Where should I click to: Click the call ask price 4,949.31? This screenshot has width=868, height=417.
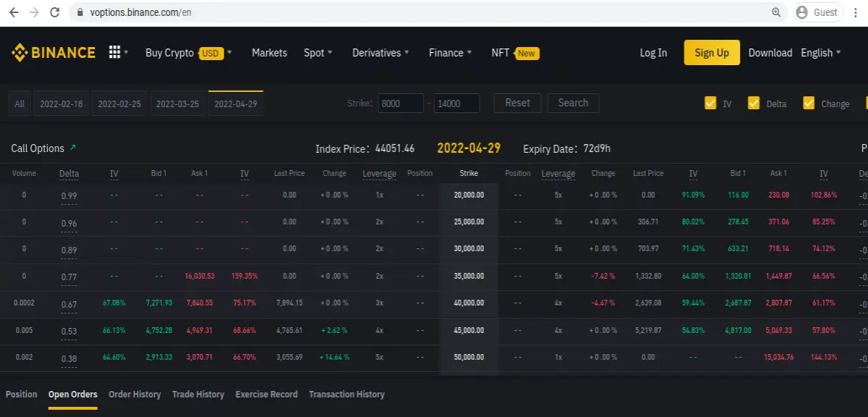point(200,330)
